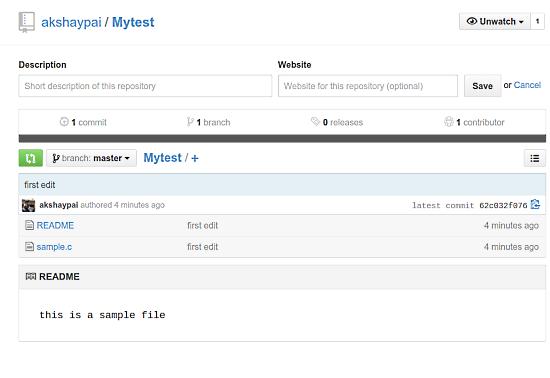Click the 'authored 4 minutes ago' text
550x378 pixels.
122,205
